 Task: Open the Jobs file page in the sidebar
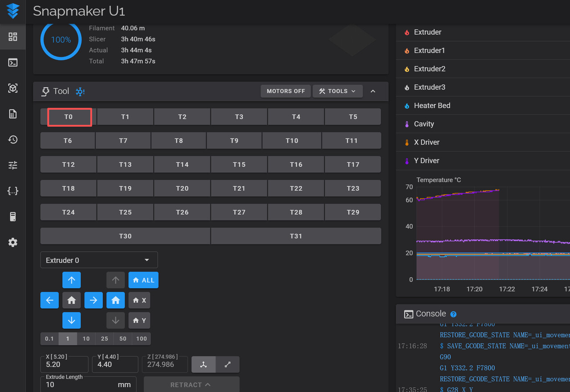click(x=13, y=114)
